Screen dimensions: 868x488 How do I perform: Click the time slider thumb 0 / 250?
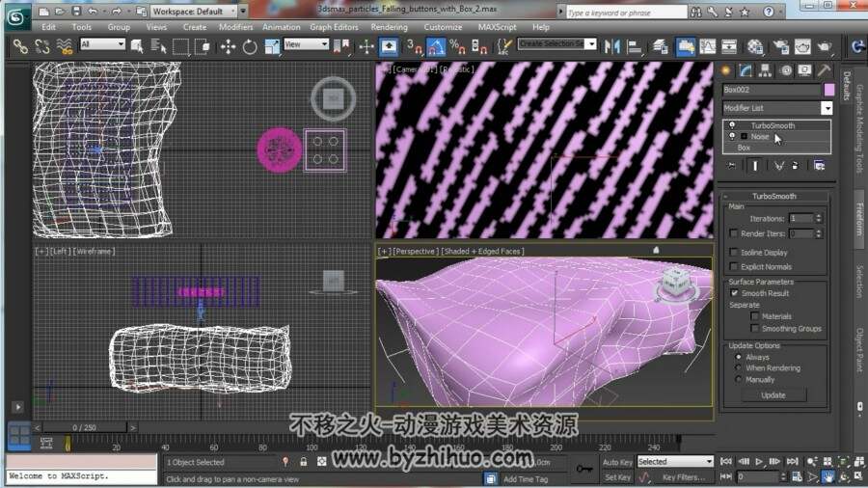click(x=84, y=427)
